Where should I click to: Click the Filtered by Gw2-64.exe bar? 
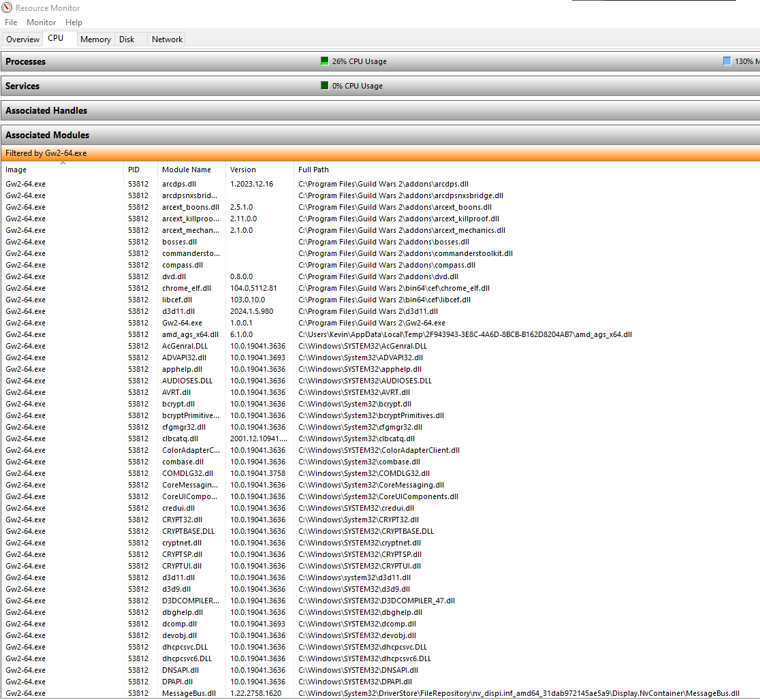click(x=381, y=153)
